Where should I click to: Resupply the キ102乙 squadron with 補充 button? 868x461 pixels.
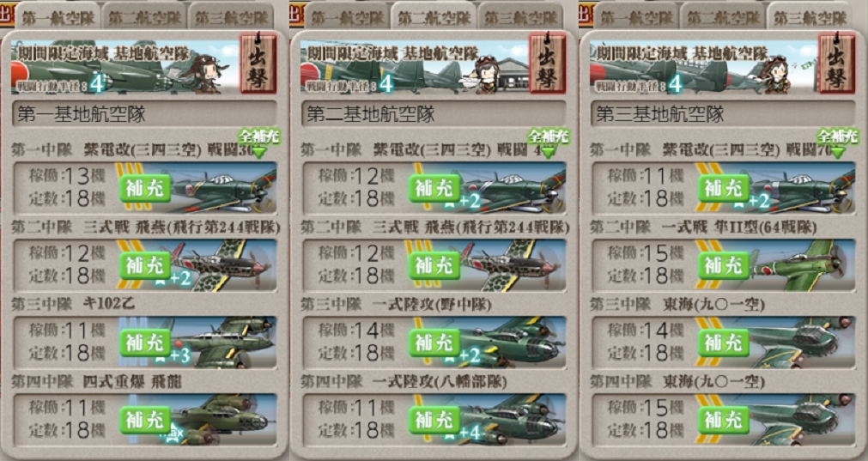pyautogui.click(x=145, y=343)
